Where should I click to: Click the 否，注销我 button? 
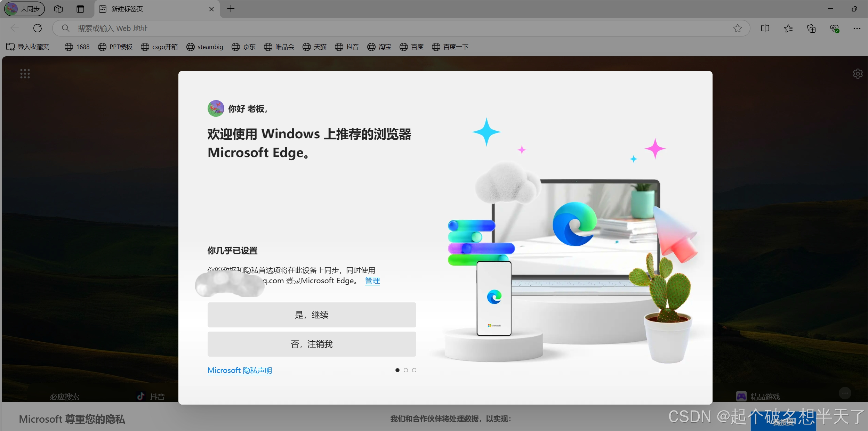click(x=312, y=344)
